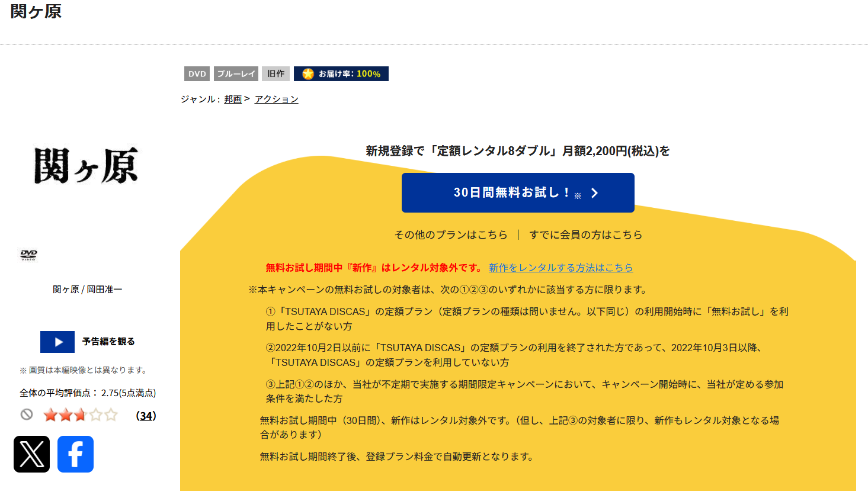868x498 pixels.
Task: Click the gold star delivery rate icon
Action: point(308,74)
